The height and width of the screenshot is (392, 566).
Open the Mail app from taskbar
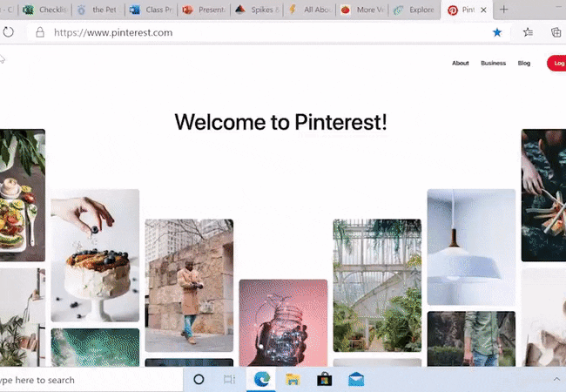point(356,379)
